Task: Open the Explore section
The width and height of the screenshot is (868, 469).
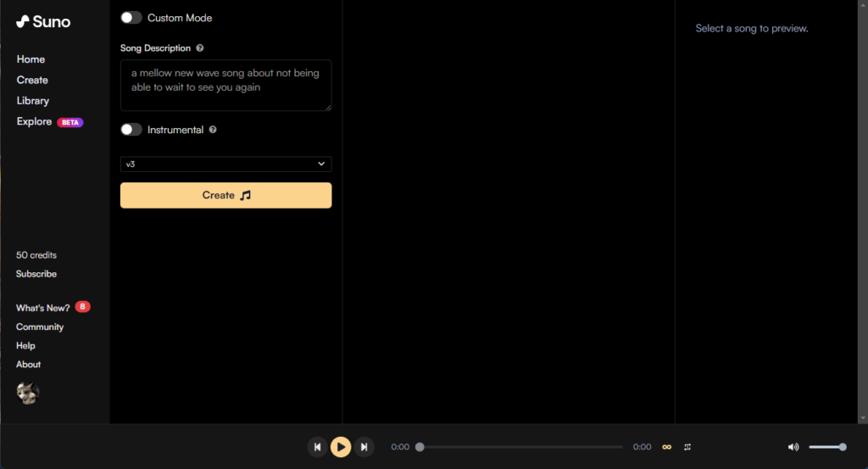Action: 34,121
